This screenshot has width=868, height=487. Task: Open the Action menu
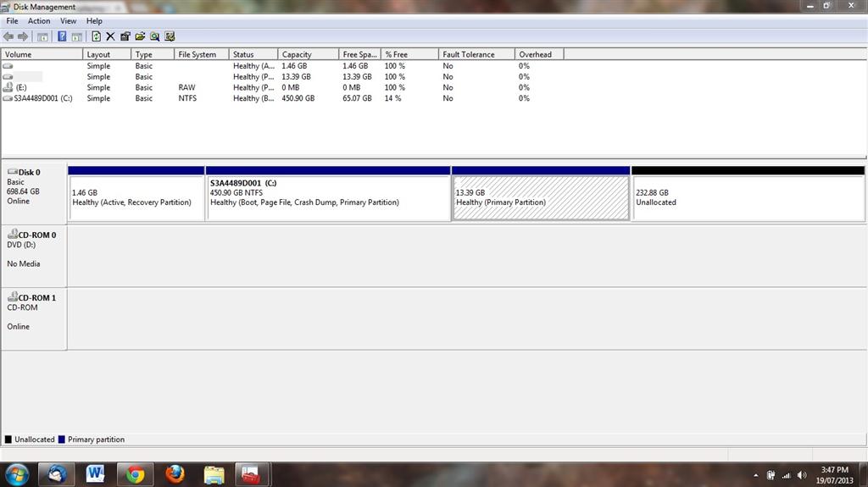click(x=39, y=21)
